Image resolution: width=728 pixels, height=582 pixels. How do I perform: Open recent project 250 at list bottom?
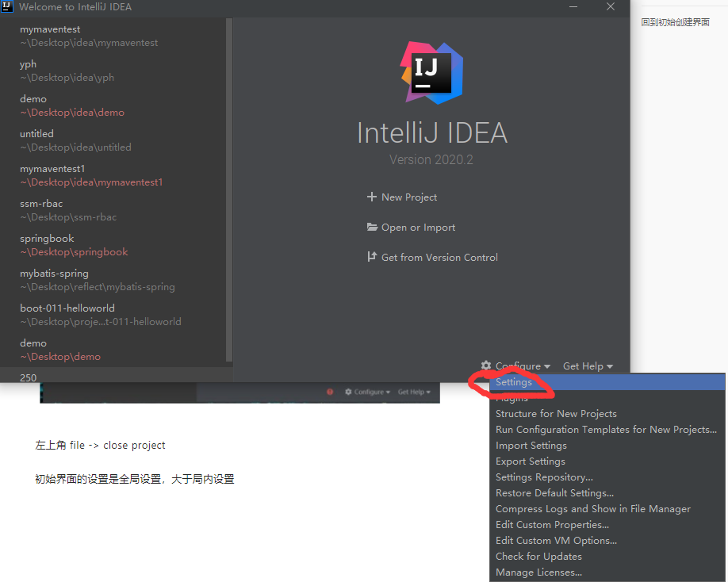[113, 376]
